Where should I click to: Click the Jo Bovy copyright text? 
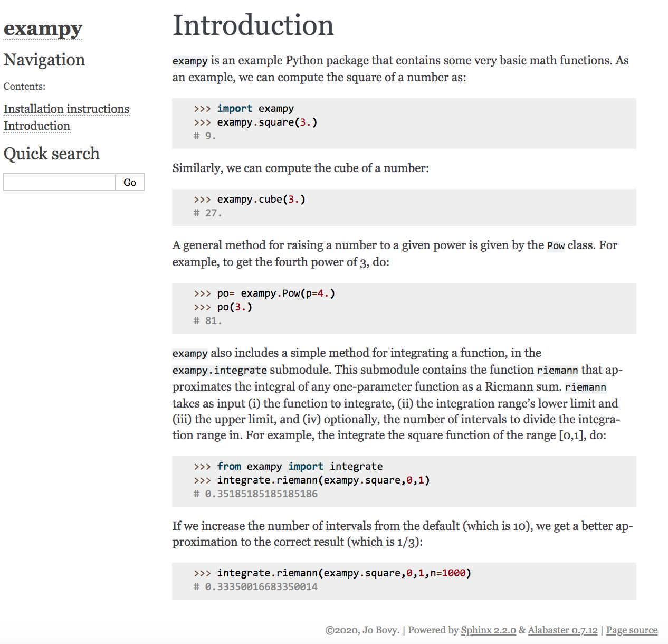point(362,630)
